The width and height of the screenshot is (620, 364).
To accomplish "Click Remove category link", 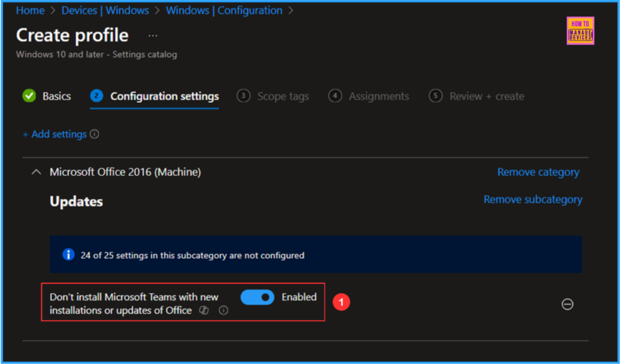I will click(x=538, y=172).
